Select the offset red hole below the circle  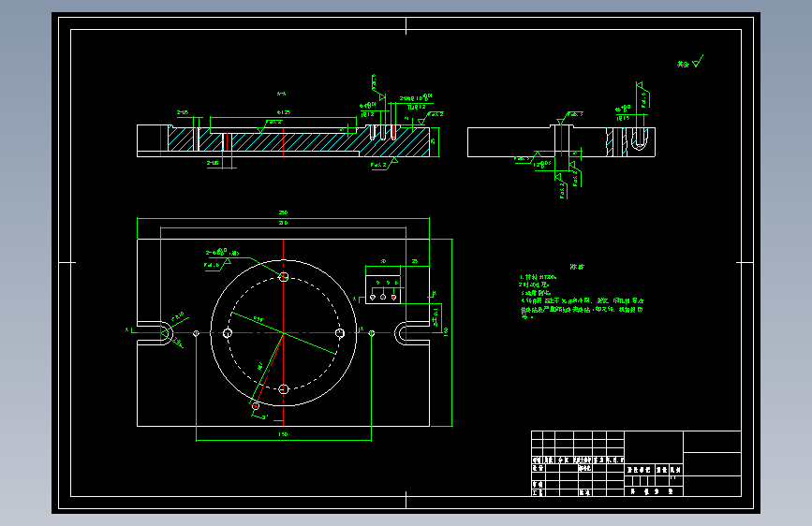coord(256,406)
